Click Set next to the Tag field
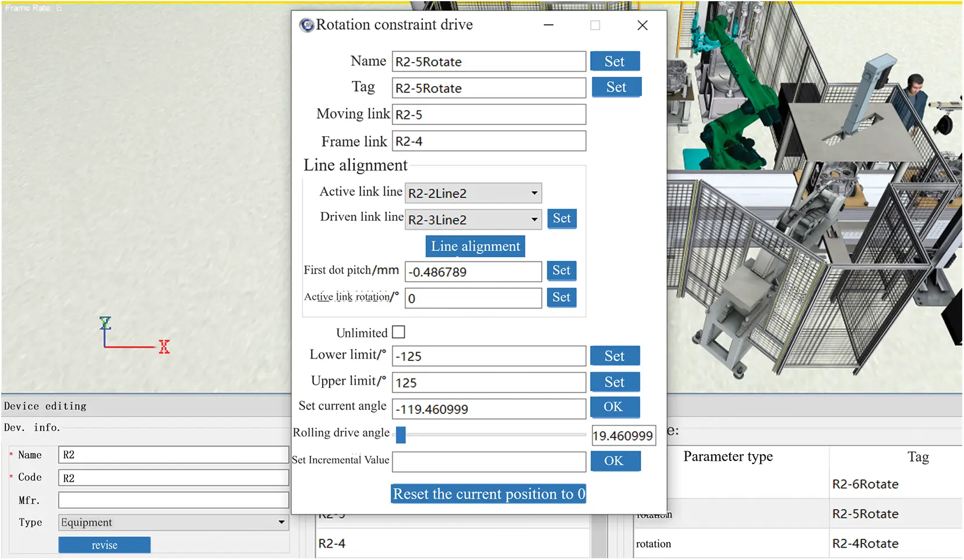This screenshot has height=560, width=964. 616,87
